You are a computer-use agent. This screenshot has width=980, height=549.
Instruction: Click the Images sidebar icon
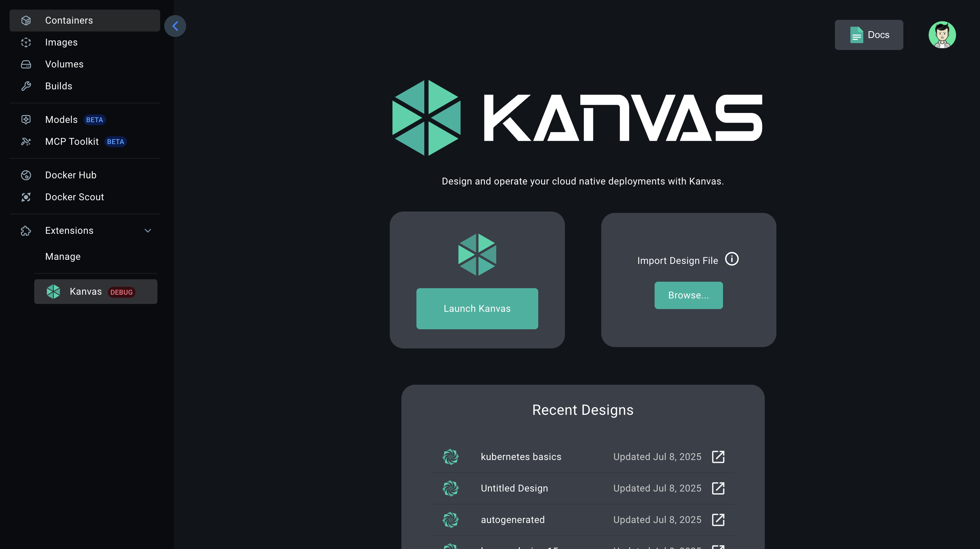pyautogui.click(x=26, y=42)
